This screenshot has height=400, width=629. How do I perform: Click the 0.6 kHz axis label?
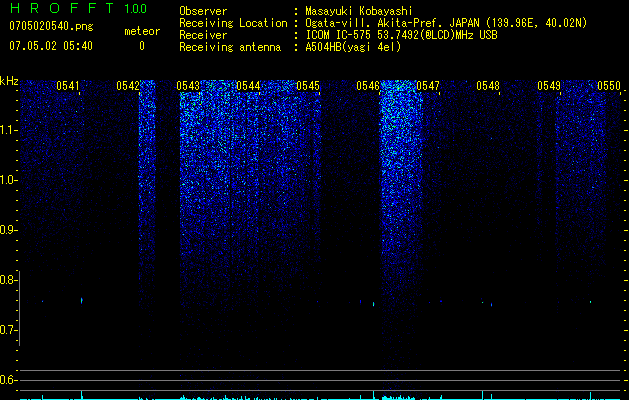coord(9,380)
